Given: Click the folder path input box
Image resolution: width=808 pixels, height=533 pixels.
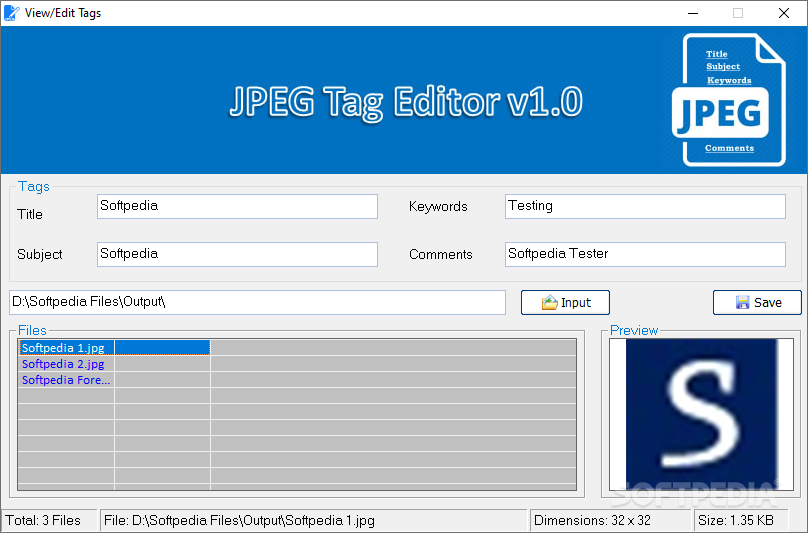Looking at the screenshot, I should 257,302.
